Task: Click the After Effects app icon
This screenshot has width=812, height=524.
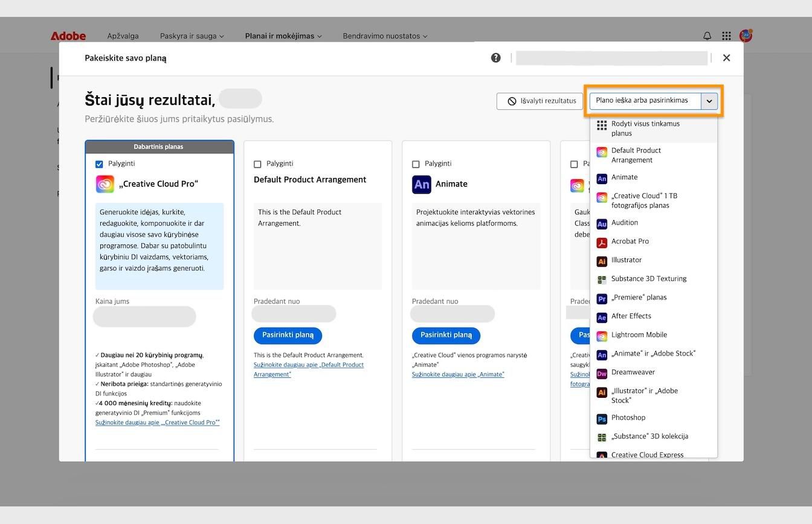Action: 602,318
